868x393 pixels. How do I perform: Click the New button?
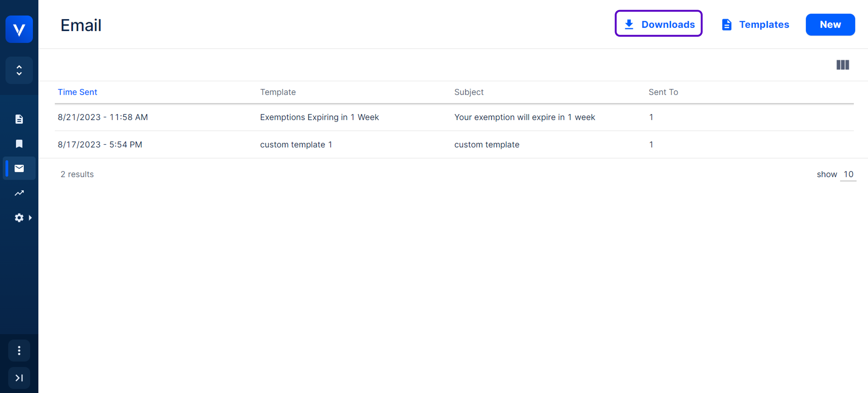[830, 25]
